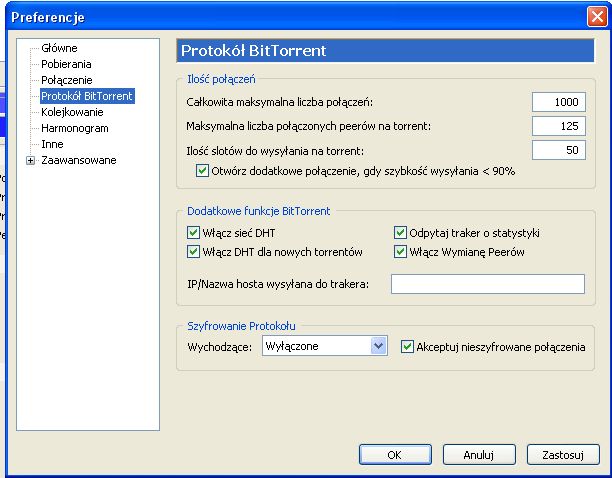Open the Wychodzące encryption dropdown
Viewport: 612px width, 478px height.
[325, 346]
